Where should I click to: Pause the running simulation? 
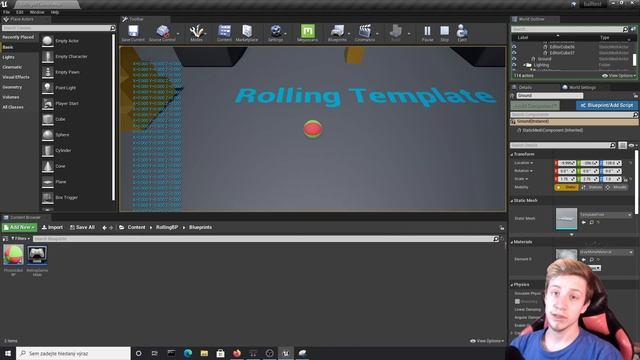427,33
